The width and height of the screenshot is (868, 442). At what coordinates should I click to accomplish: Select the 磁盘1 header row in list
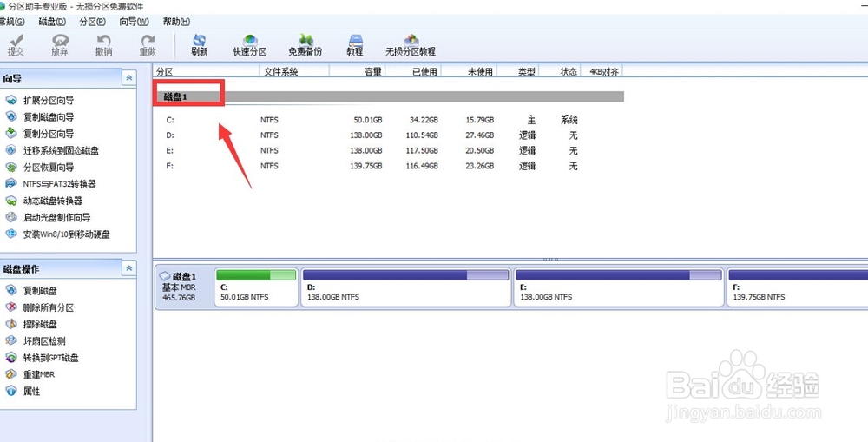click(x=389, y=96)
